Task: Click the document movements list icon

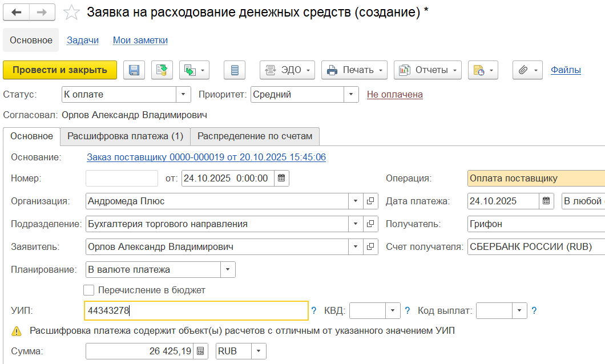Action: click(234, 70)
